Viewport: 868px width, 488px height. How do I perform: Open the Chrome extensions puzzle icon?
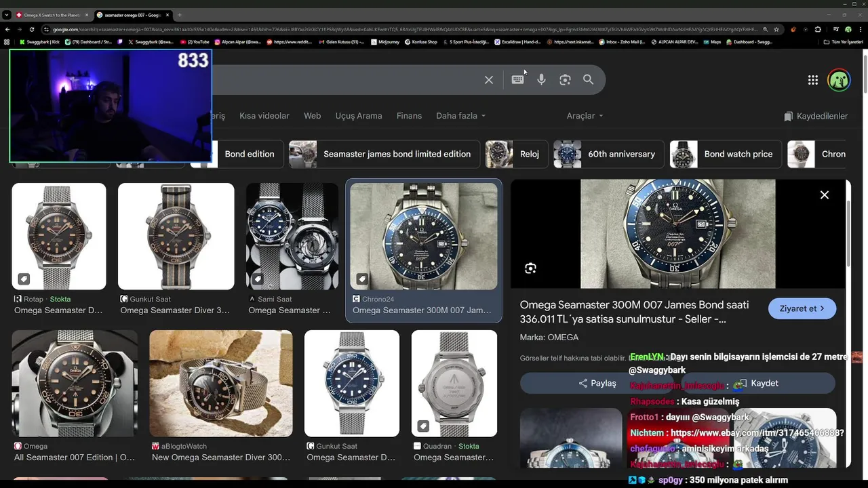pos(818,30)
